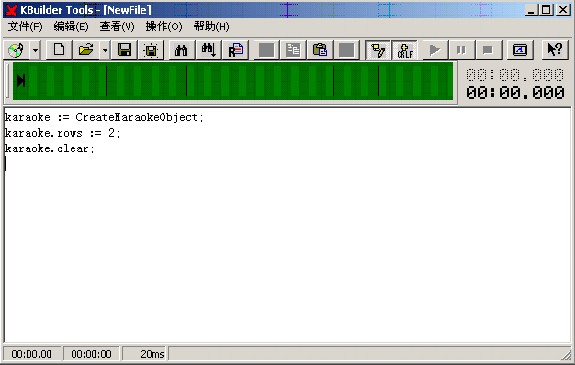Expand the open-folder recent files dropdown arrow
The height and width of the screenshot is (365, 575).
coord(105,50)
